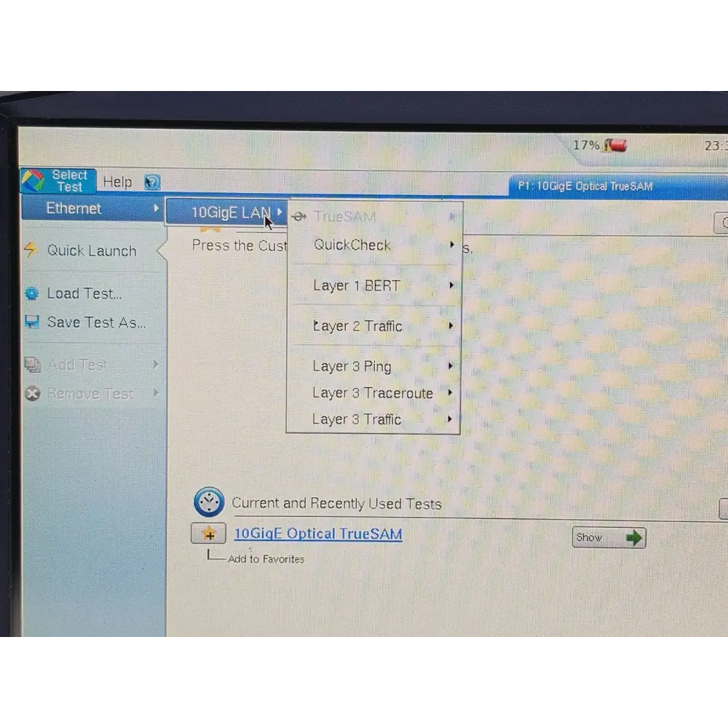Expand the Layer 3 Traffic arrow
Image resolution: width=728 pixels, height=728 pixels.
tap(449, 419)
